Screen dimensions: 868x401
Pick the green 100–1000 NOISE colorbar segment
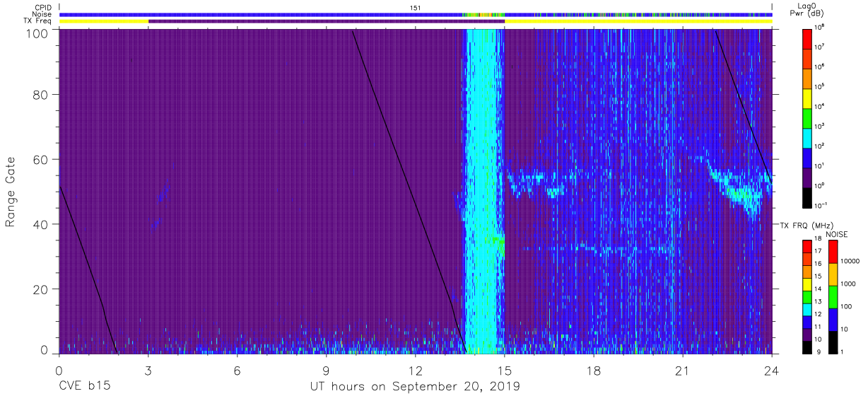click(x=833, y=296)
